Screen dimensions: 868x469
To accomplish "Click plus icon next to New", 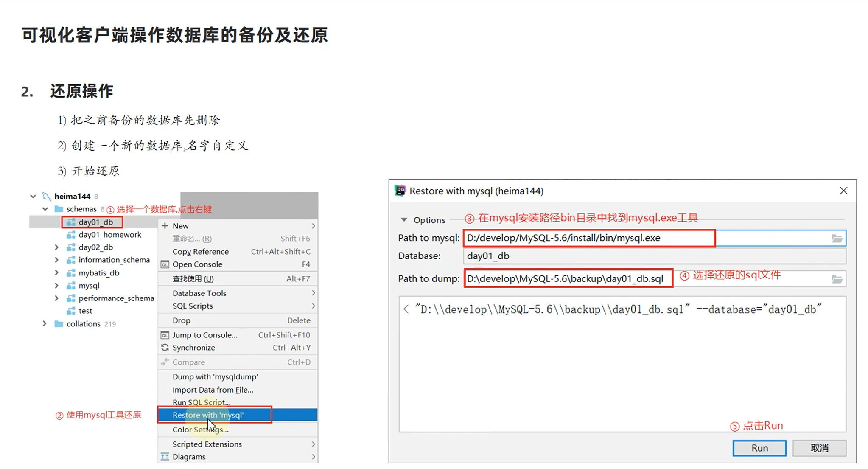I will (165, 226).
